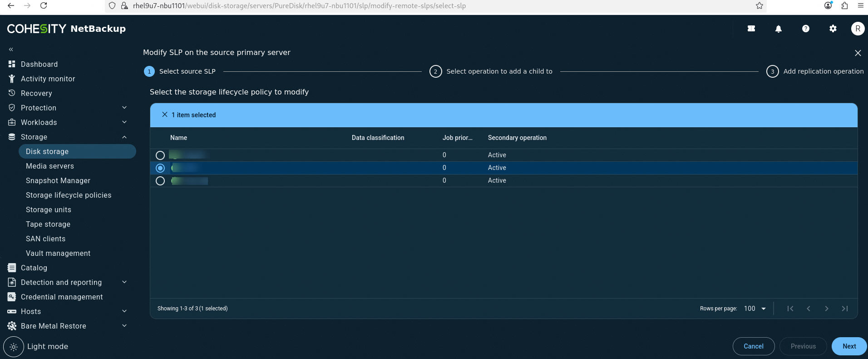
Task: Reload the page with the refresh icon
Action: (44, 5)
